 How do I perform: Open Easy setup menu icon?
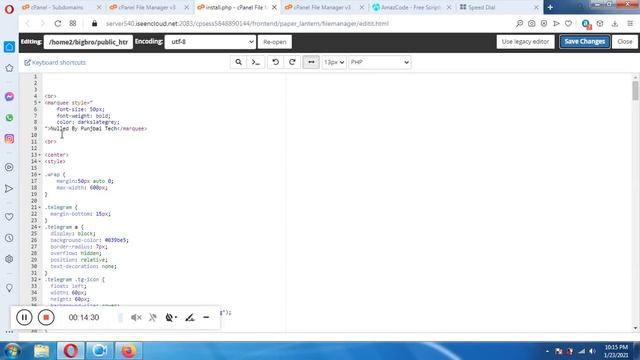pyautogui.click(x=630, y=24)
